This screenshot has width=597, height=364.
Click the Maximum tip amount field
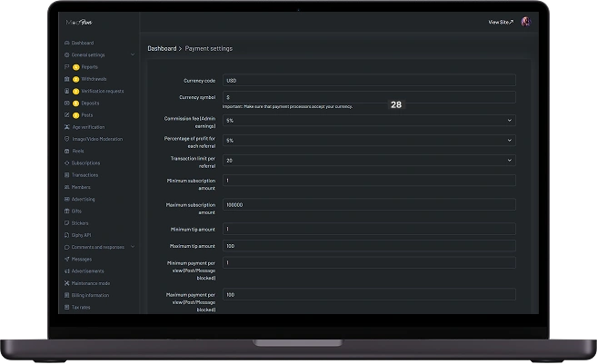coord(369,246)
